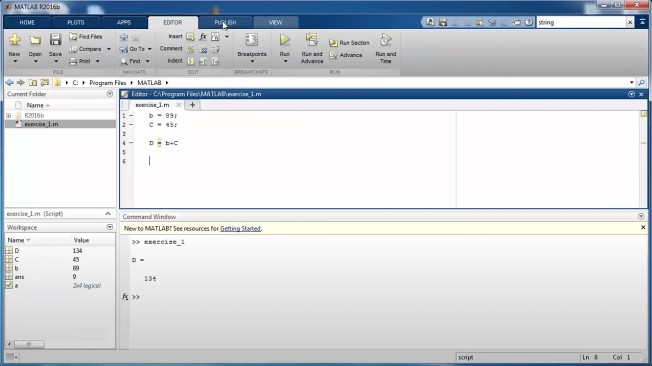Click the Run and Advance icon
Viewport: 652px width, 366px height.
pyautogui.click(x=311, y=40)
